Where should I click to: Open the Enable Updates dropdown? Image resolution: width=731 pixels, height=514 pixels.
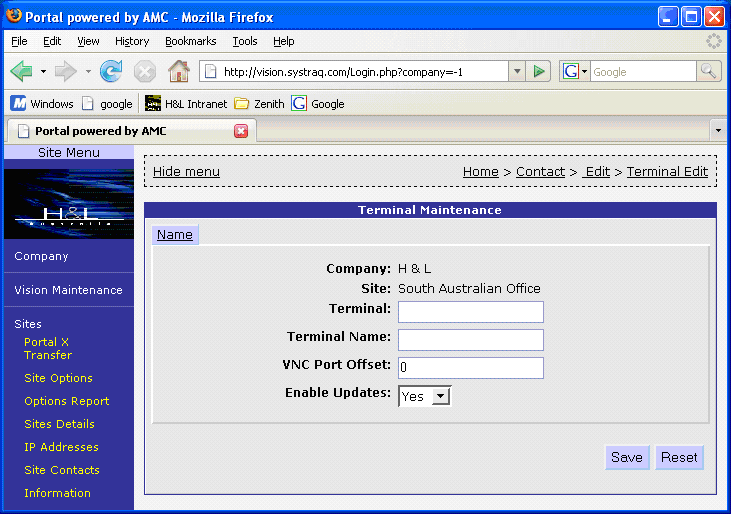coord(425,396)
